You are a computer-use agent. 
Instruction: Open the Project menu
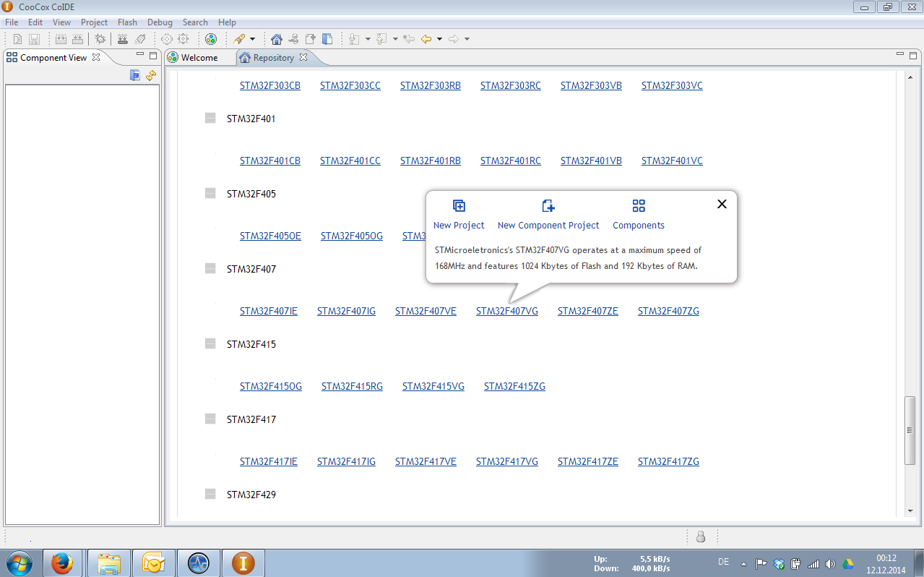click(x=94, y=22)
